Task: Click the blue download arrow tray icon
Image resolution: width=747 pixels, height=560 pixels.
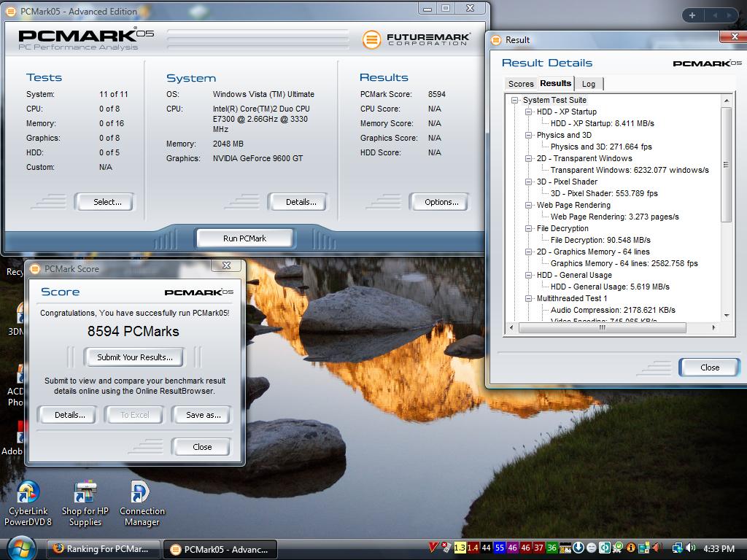Action: pyautogui.click(x=578, y=548)
